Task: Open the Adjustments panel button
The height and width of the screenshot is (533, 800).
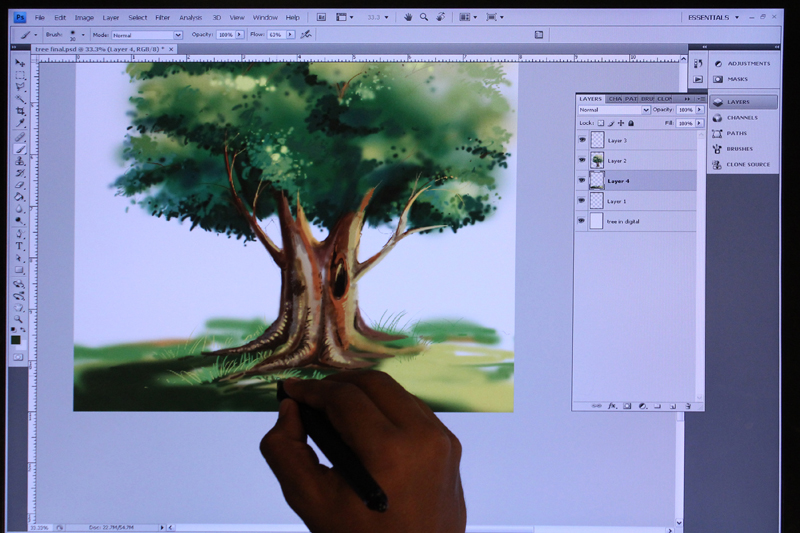Action: [744, 64]
